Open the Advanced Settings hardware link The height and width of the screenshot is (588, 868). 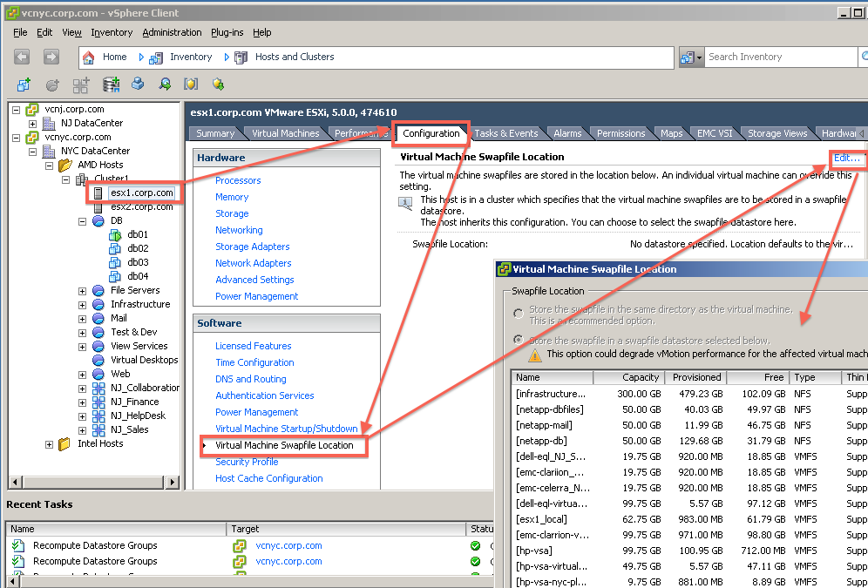pos(254,280)
